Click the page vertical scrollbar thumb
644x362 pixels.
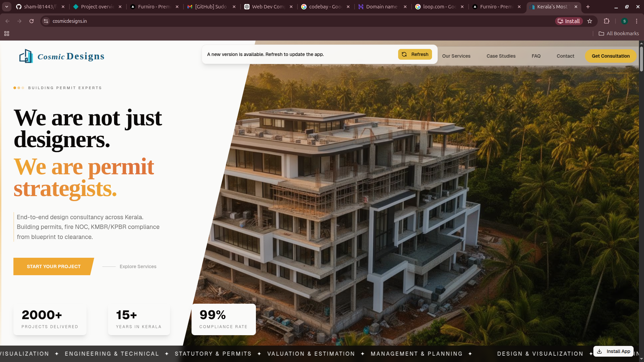coord(641,59)
